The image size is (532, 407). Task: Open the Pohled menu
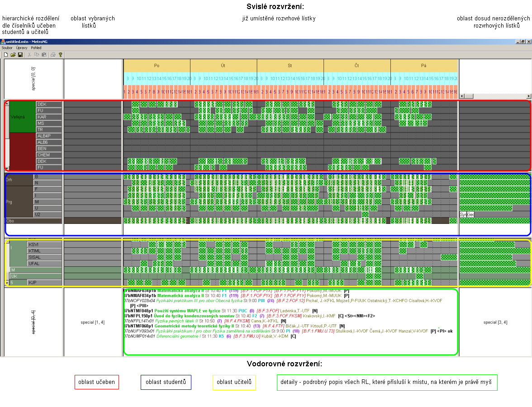pos(36,47)
